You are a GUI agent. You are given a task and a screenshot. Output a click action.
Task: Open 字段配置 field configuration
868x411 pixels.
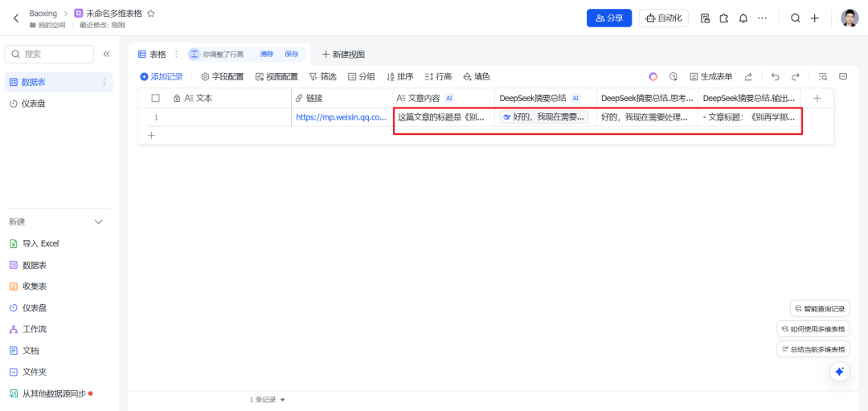click(x=222, y=77)
